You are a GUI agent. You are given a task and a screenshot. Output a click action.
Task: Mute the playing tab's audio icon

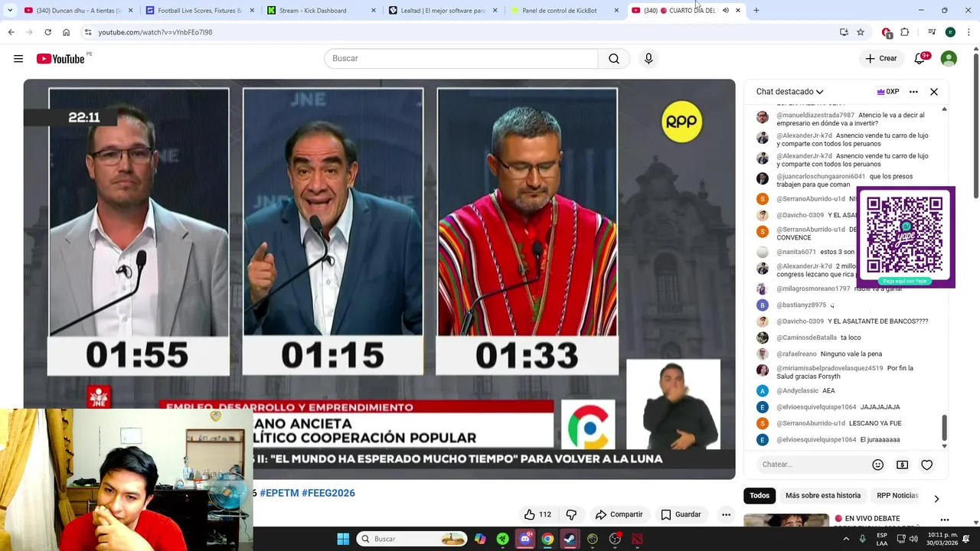coord(725,11)
